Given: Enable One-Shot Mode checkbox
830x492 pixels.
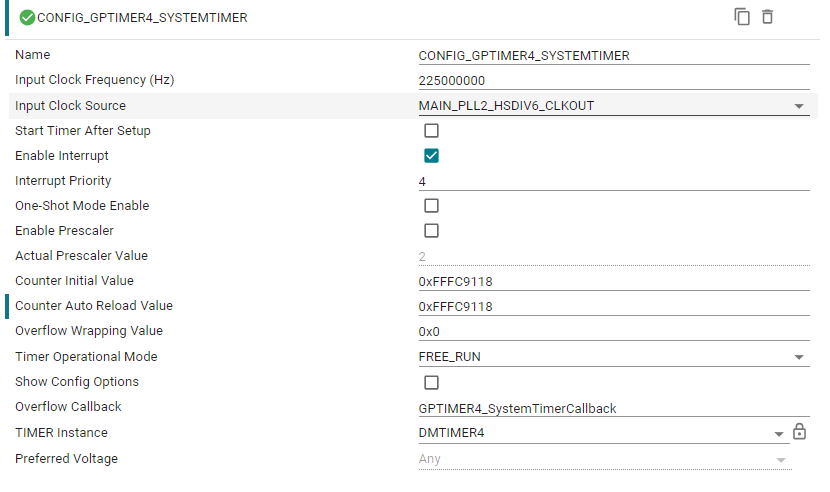Looking at the screenshot, I should pos(431,205).
